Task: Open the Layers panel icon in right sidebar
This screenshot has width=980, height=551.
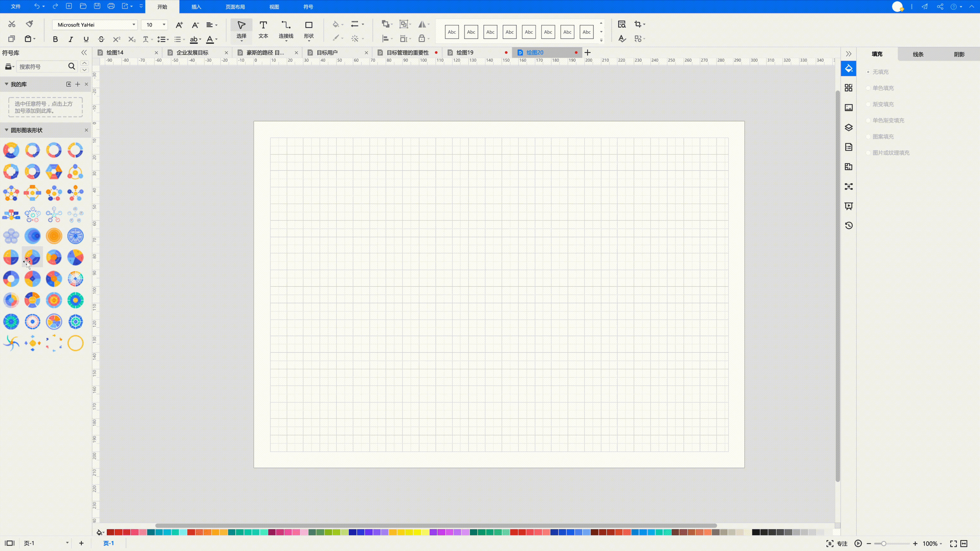Action: 848,127
